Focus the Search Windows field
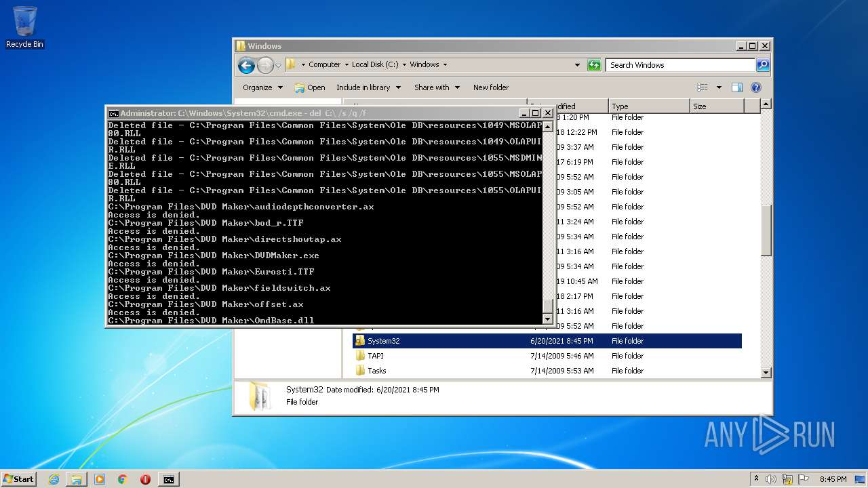 coord(680,65)
